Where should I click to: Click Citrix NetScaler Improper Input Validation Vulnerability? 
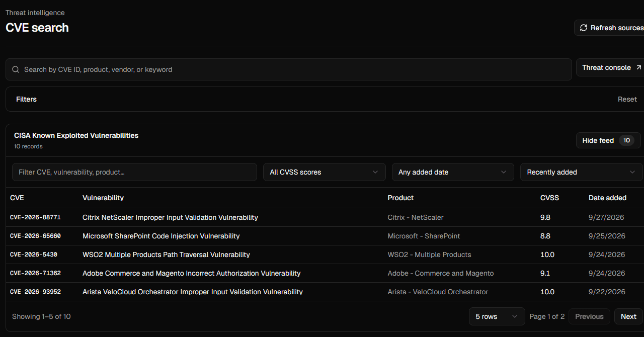point(170,217)
